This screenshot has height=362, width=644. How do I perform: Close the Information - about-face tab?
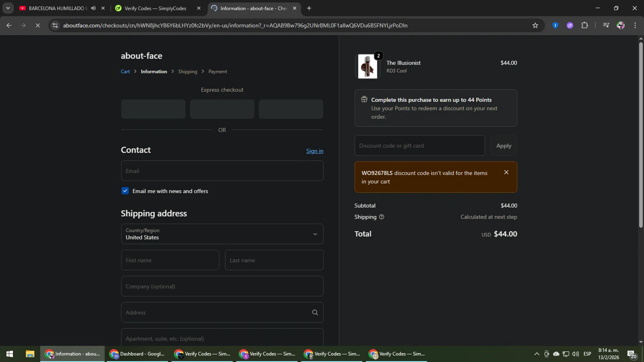[295, 8]
